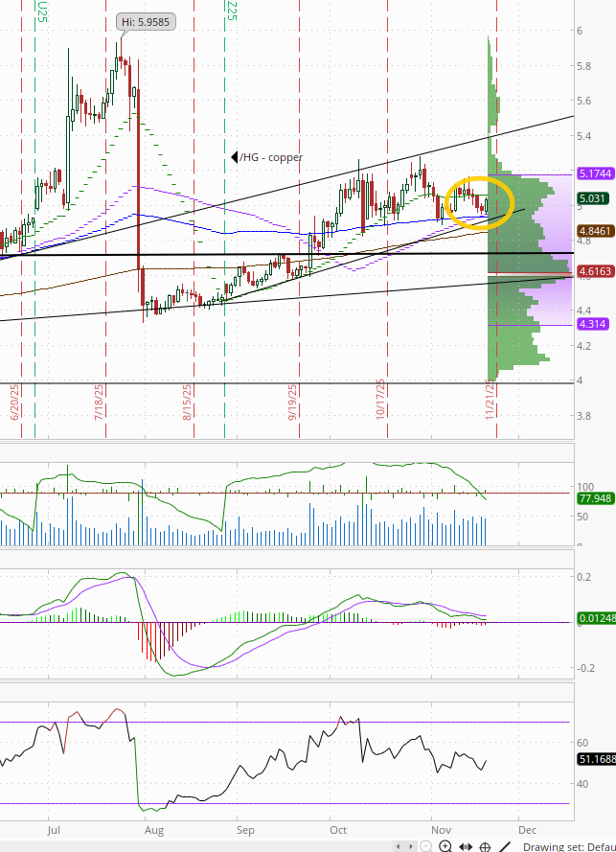Open the Drawing set dropdown
Viewport: 616px width, 852px height.
click(x=569, y=846)
